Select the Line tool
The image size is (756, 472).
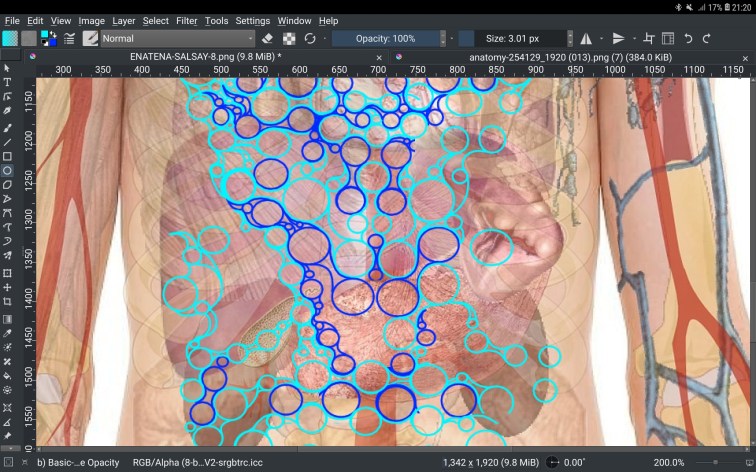click(7, 142)
